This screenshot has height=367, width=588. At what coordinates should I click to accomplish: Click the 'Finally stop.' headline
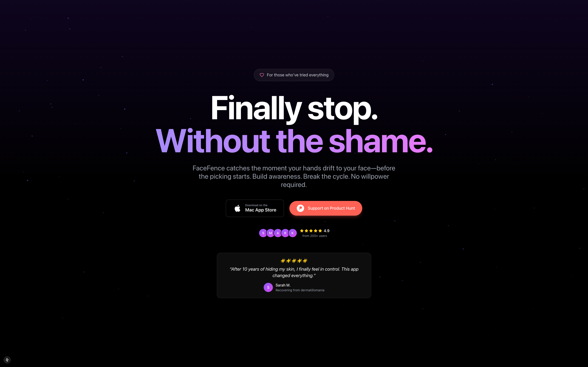(x=294, y=108)
